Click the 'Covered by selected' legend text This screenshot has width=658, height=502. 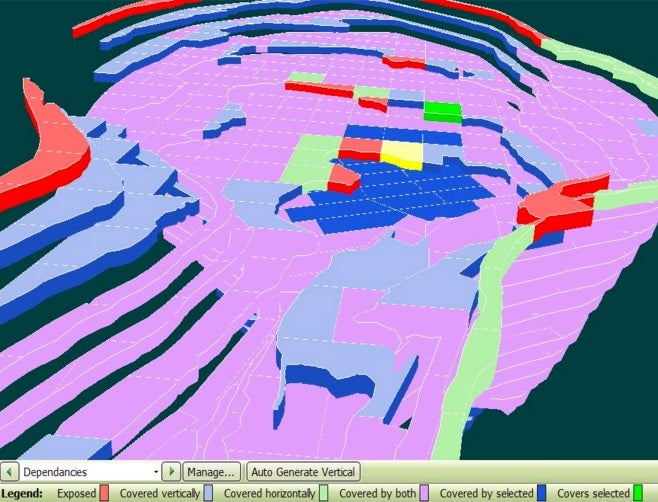486,494
